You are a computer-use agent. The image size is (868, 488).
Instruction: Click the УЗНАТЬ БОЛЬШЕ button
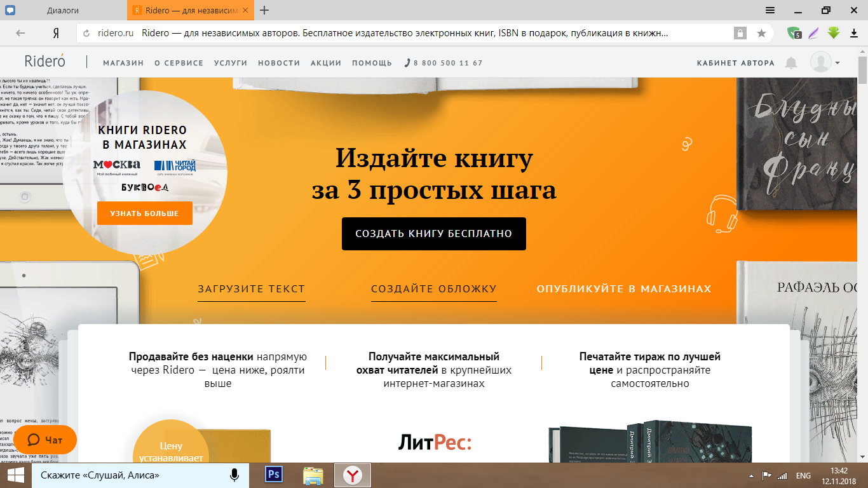coord(144,213)
